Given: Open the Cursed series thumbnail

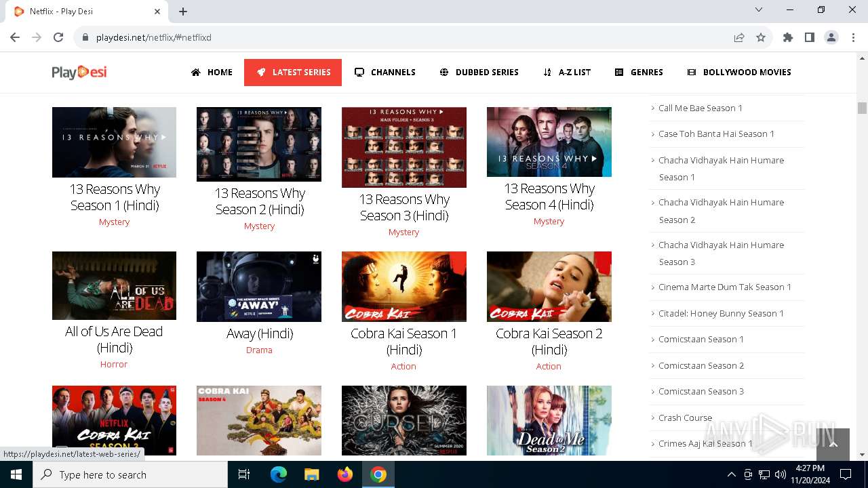Looking at the screenshot, I should click(x=404, y=421).
